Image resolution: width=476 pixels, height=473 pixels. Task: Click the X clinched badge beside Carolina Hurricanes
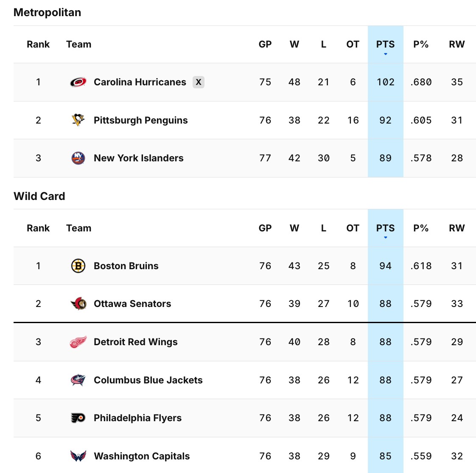coord(198,82)
